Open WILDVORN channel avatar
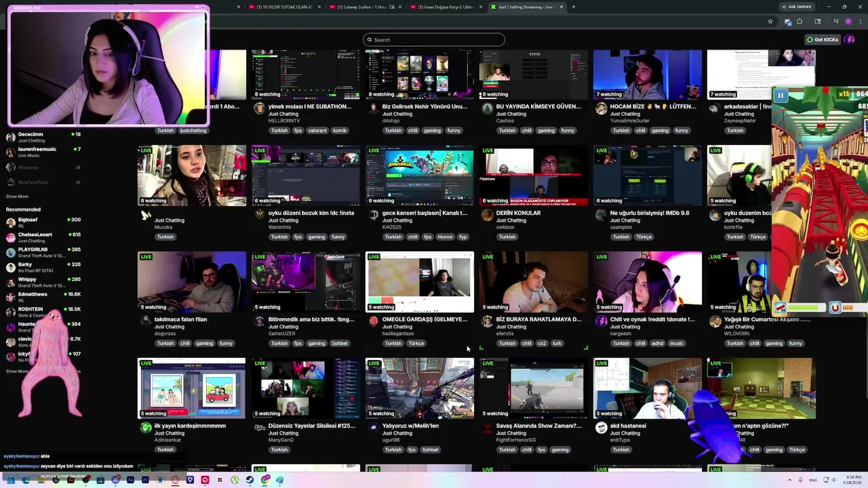Viewport: 868px width, 488px height. pyautogui.click(x=715, y=321)
